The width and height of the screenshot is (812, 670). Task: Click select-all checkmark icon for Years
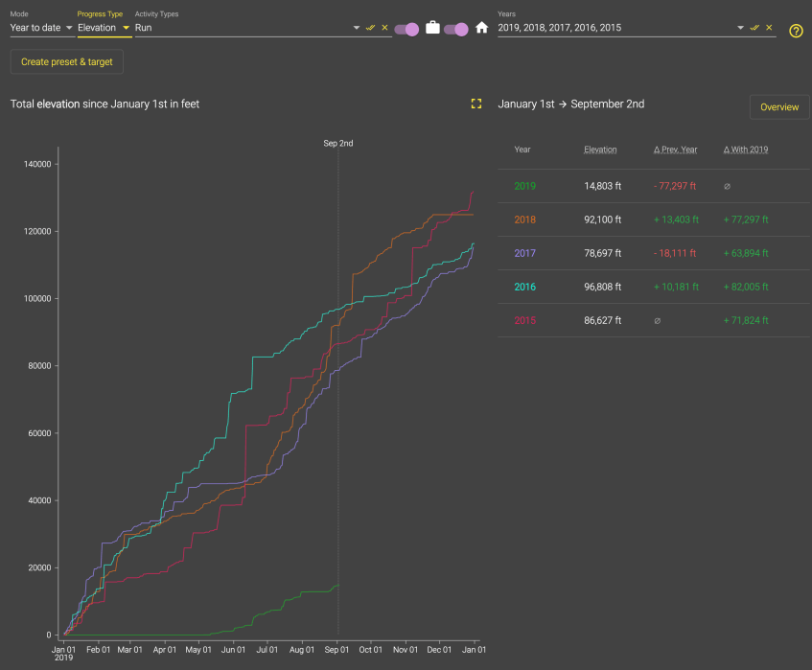(754, 28)
